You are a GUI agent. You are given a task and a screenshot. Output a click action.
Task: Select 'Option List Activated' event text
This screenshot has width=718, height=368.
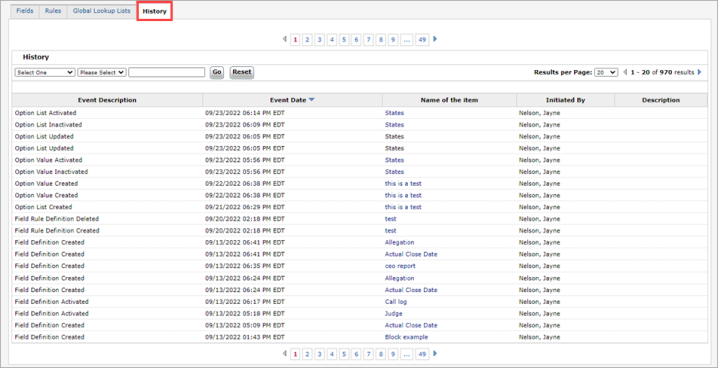click(x=45, y=113)
